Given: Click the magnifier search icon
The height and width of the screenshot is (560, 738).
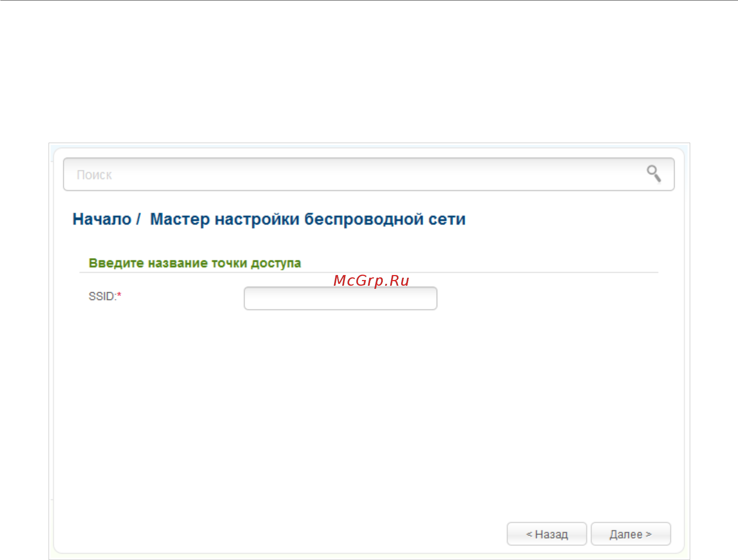Looking at the screenshot, I should point(654,174).
